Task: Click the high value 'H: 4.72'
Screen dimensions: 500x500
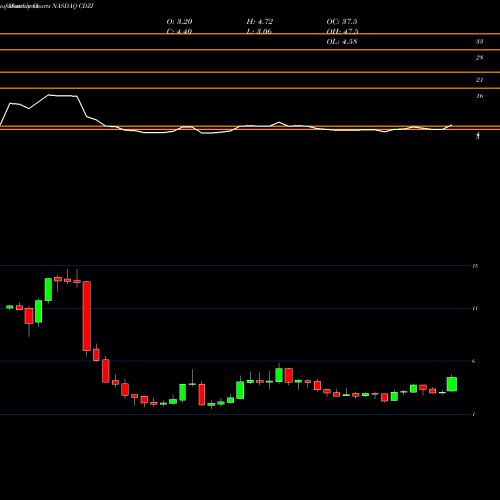Action: [x=260, y=22]
